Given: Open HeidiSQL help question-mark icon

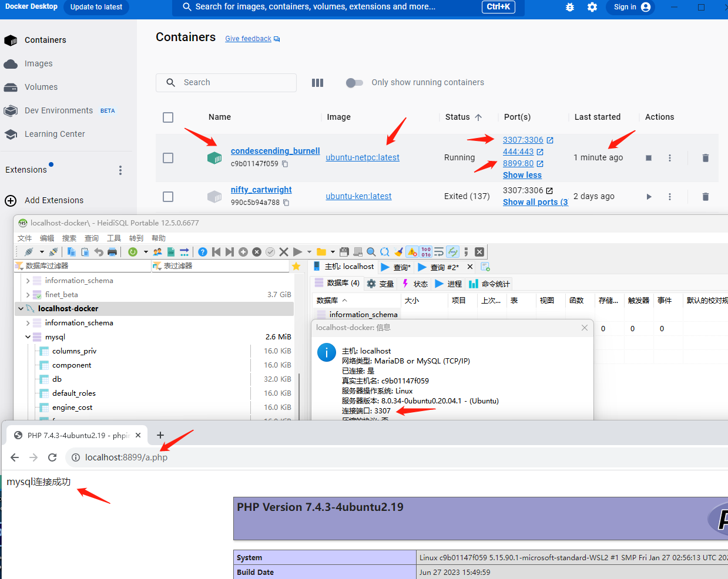Looking at the screenshot, I should point(203,252).
